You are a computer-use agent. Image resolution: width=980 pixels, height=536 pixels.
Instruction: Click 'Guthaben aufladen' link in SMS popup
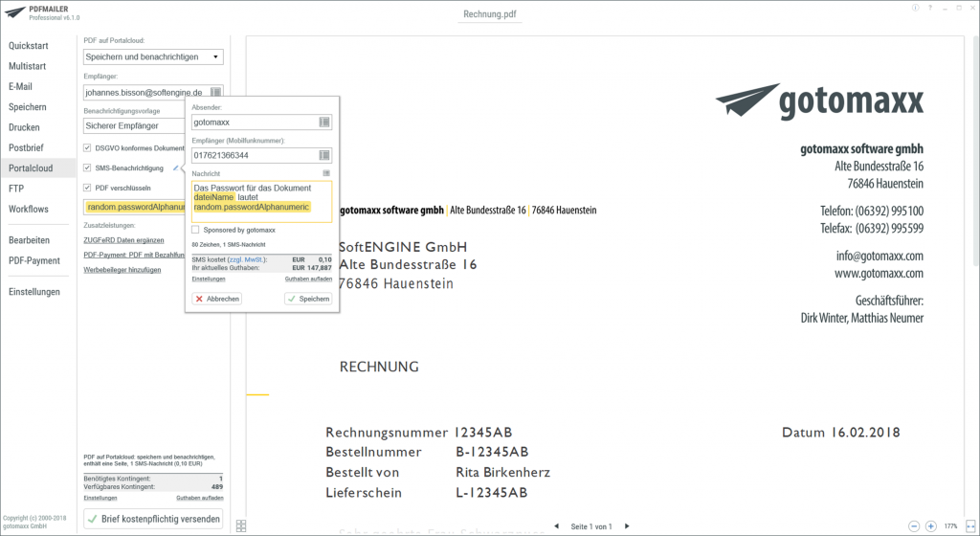pyautogui.click(x=309, y=279)
